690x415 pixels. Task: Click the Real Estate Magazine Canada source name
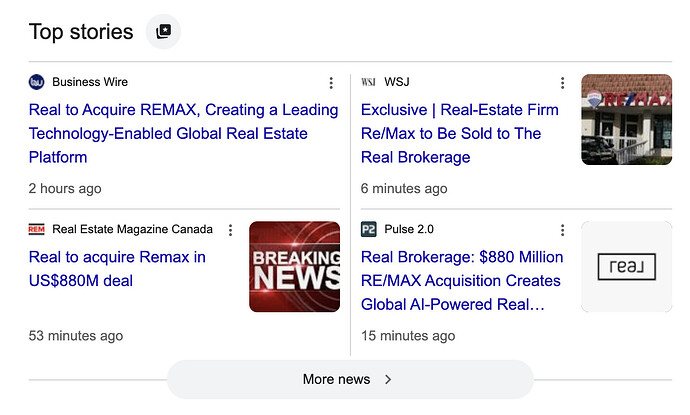coord(132,229)
